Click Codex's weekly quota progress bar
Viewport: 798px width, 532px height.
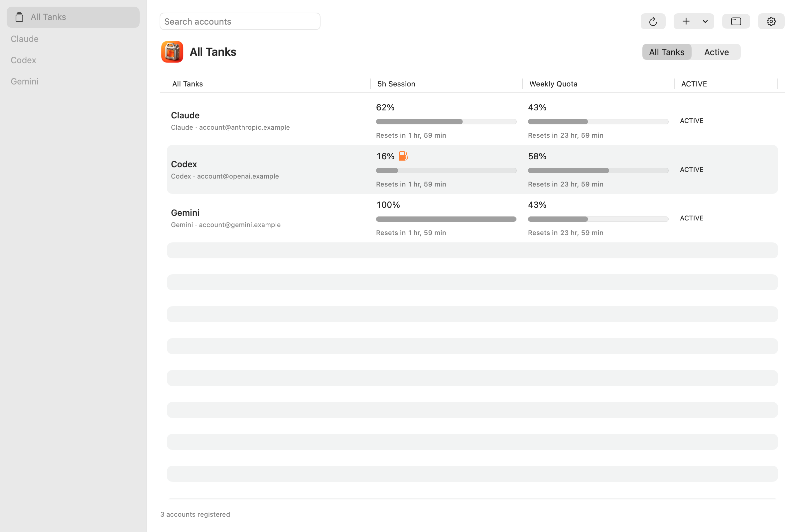598,171
